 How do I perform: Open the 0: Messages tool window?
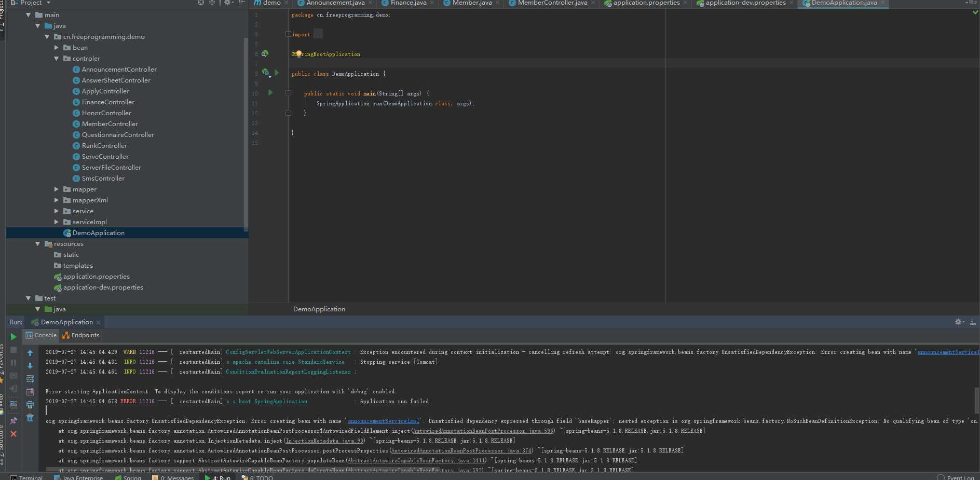point(173,477)
